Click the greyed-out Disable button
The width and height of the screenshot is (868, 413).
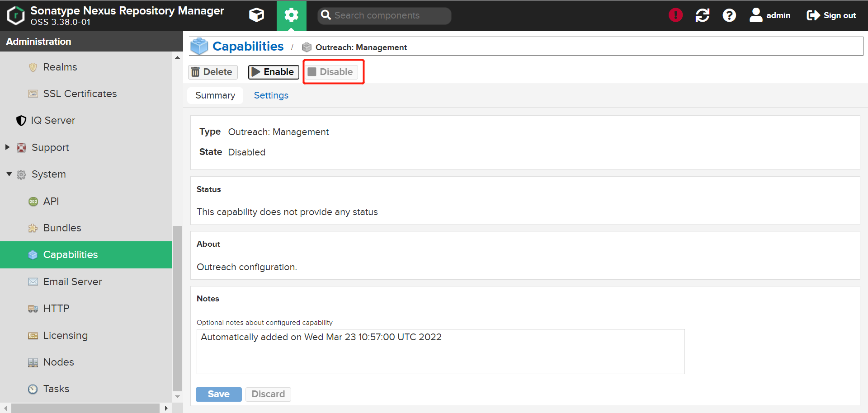coord(331,72)
